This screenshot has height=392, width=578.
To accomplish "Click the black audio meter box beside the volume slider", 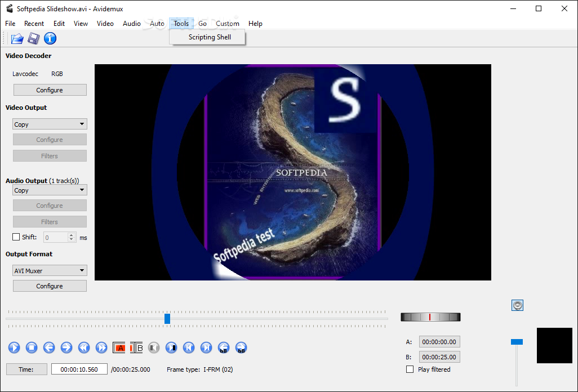I will click(x=554, y=346).
